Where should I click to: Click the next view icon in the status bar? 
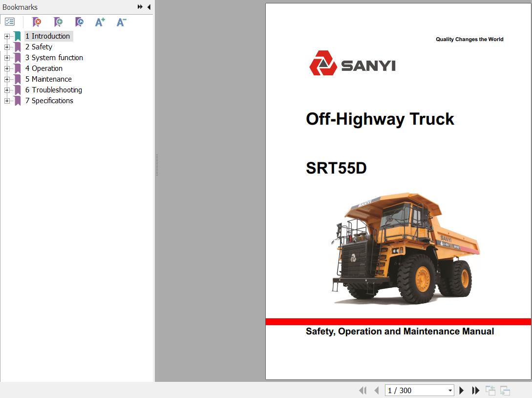[505, 391]
